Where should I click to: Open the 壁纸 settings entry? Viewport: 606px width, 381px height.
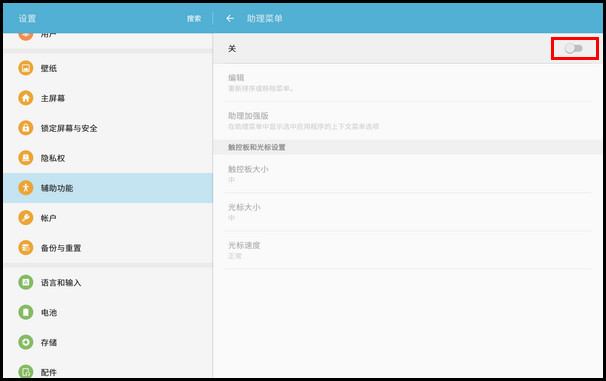point(108,68)
